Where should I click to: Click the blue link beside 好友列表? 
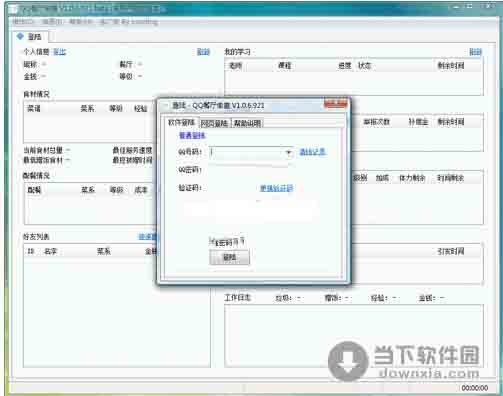pos(148,237)
